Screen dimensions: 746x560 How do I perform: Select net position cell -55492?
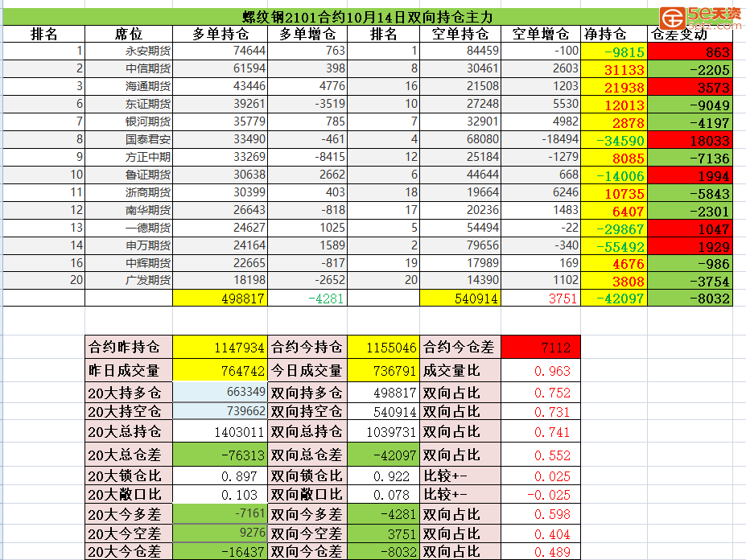point(614,245)
